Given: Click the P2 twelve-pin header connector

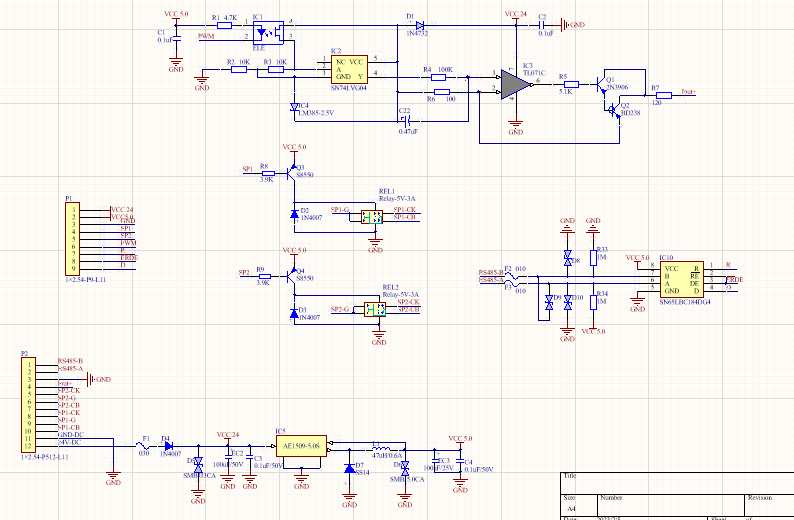Looking at the screenshot, I should 28,405.
